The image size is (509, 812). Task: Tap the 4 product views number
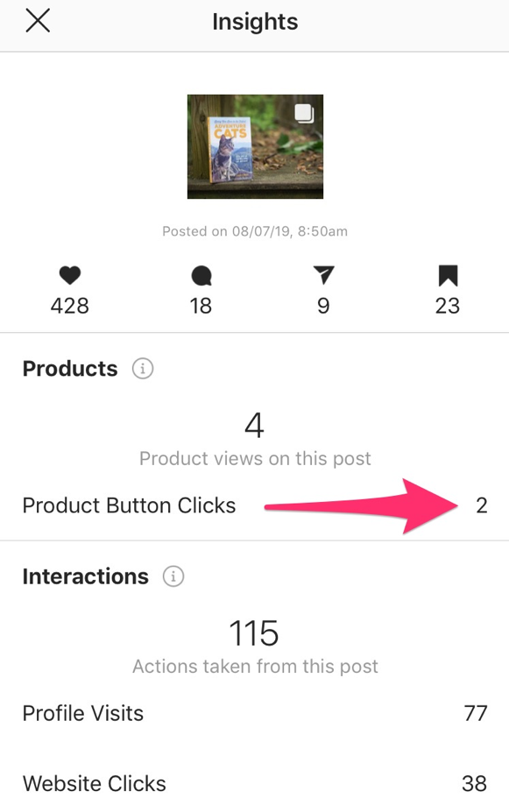pos(254,426)
